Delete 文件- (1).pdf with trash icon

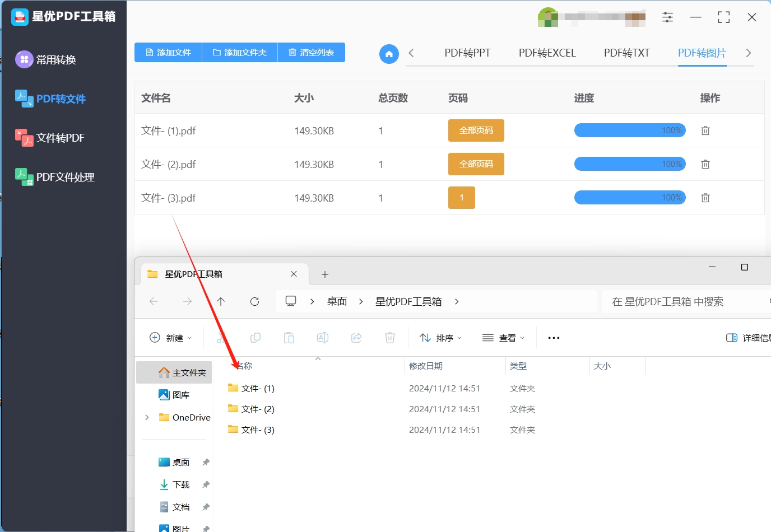[705, 130]
